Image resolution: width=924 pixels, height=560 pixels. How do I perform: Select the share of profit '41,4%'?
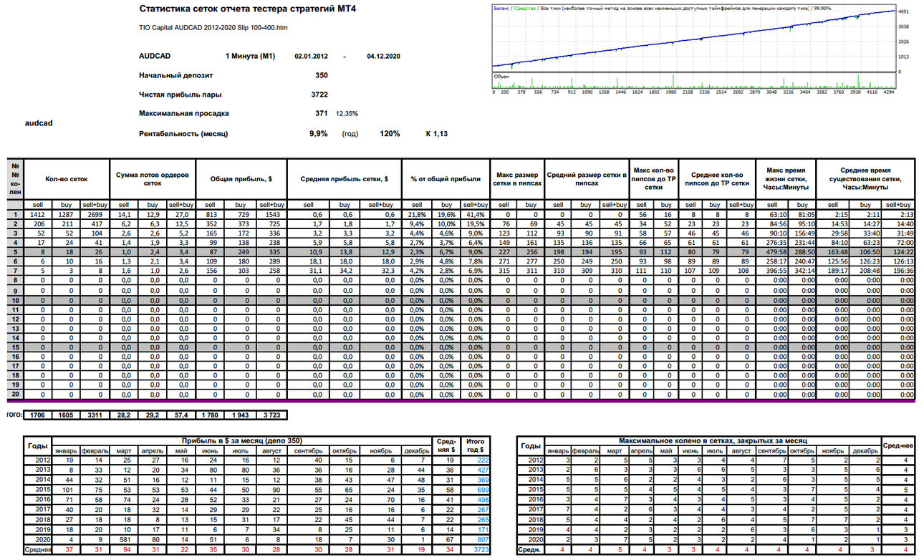(473, 214)
